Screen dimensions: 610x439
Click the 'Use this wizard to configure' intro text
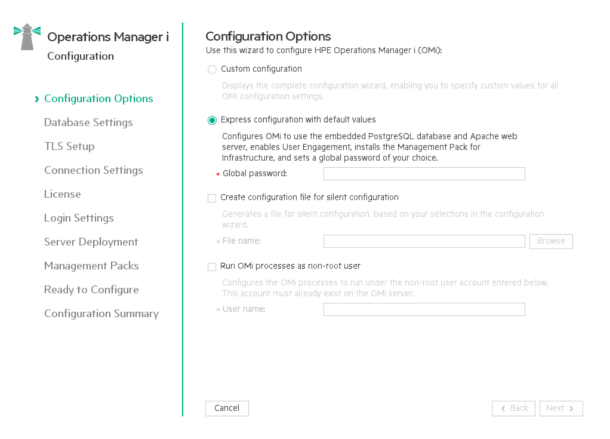324,51
